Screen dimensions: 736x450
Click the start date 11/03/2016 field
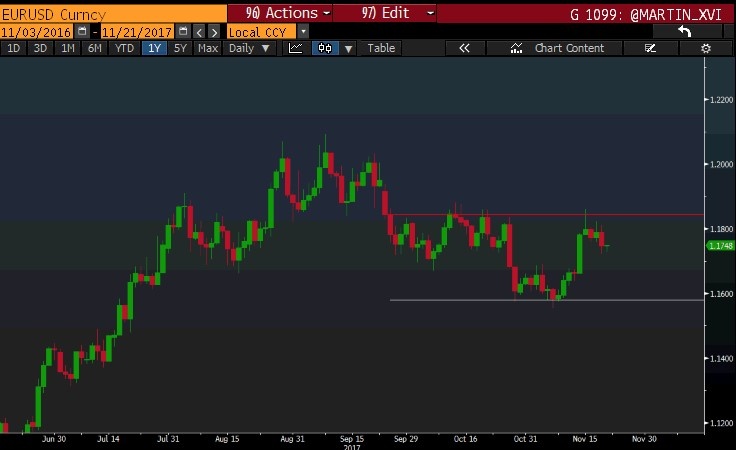pyautogui.click(x=38, y=32)
